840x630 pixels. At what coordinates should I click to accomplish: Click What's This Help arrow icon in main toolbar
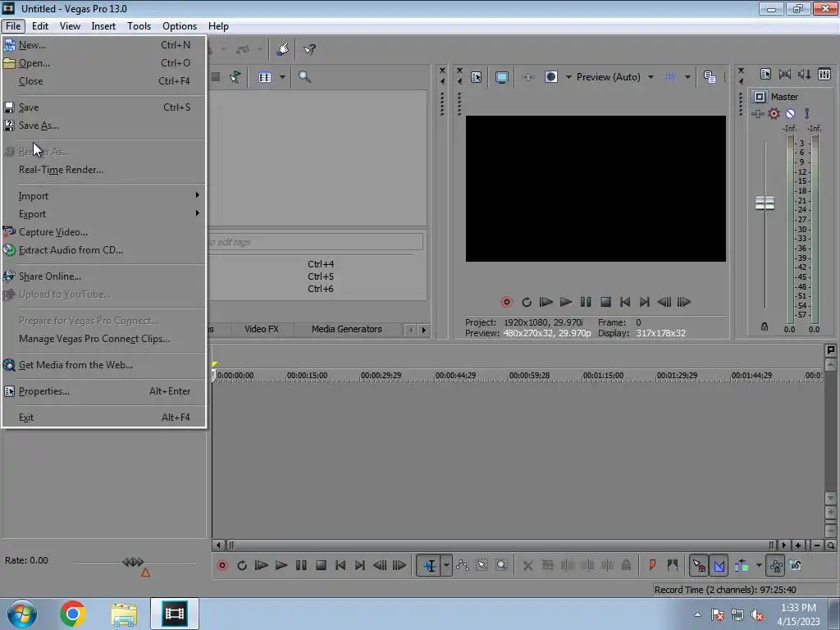[x=309, y=50]
